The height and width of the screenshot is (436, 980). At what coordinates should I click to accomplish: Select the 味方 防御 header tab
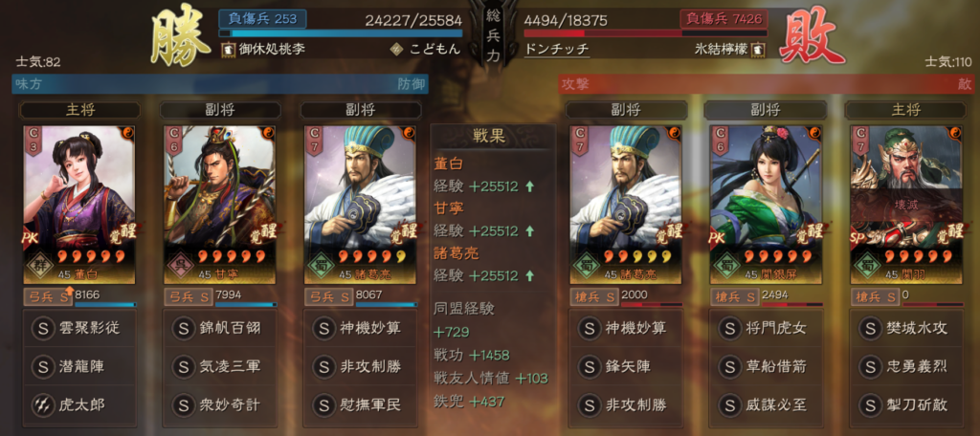pyautogui.click(x=220, y=84)
